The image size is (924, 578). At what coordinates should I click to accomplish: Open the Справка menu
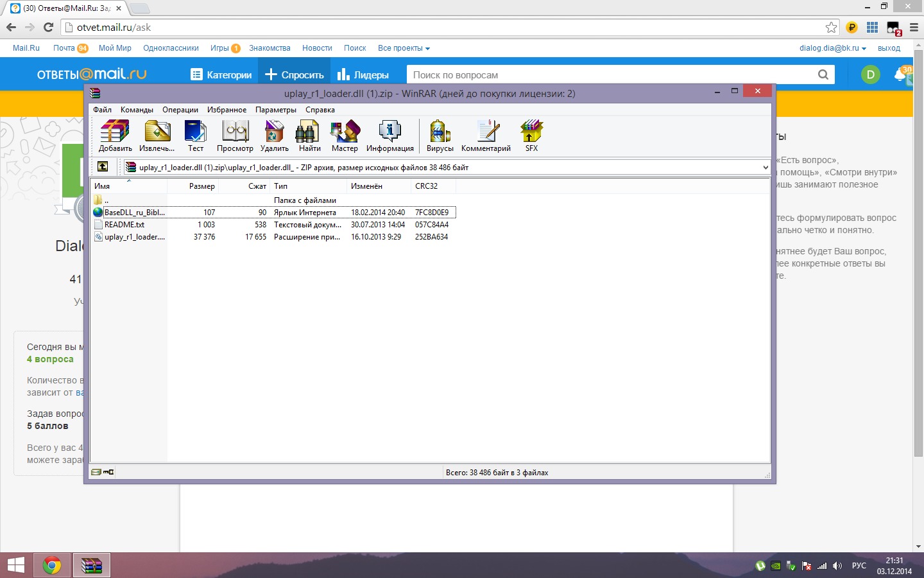point(320,110)
